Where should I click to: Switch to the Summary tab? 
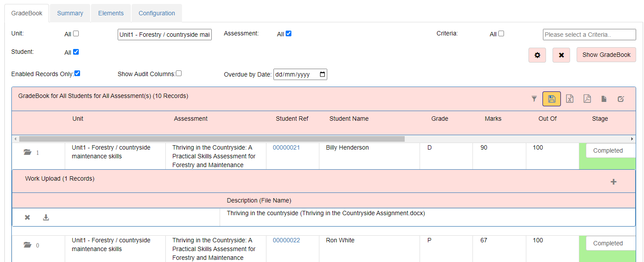tap(70, 13)
